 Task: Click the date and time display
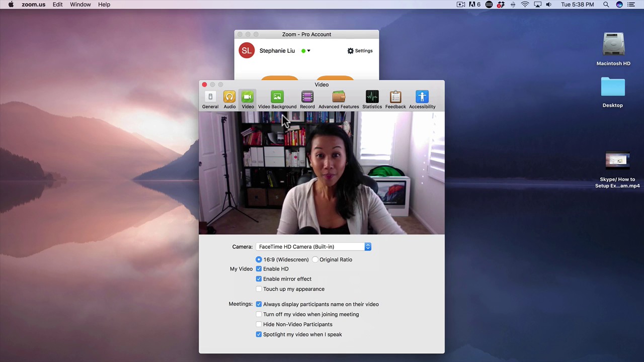(577, 5)
